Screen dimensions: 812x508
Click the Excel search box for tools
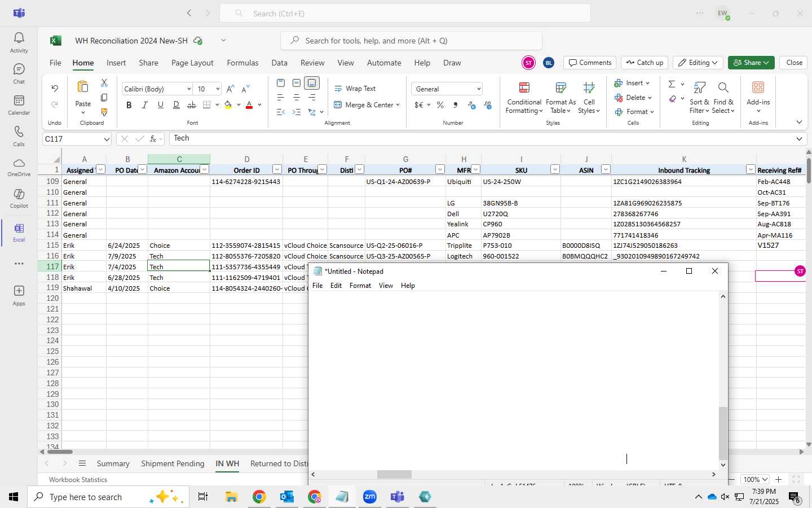pos(411,41)
